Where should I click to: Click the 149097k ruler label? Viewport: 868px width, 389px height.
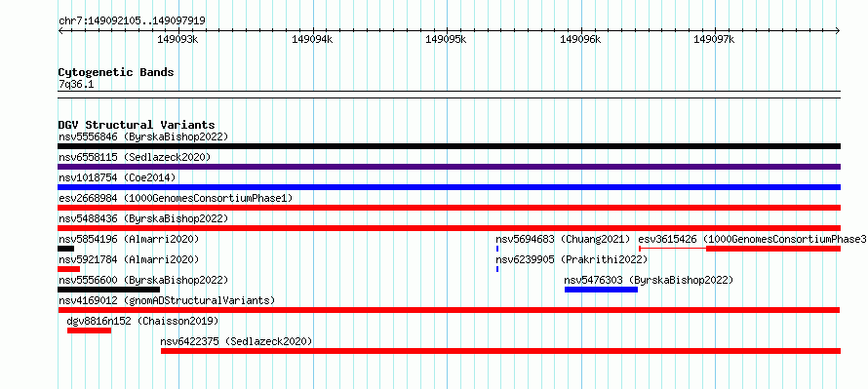(x=714, y=39)
